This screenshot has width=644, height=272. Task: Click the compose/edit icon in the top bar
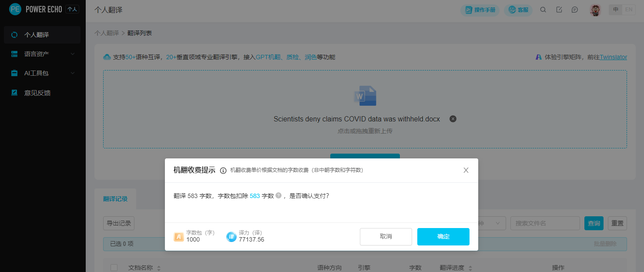pyautogui.click(x=559, y=9)
